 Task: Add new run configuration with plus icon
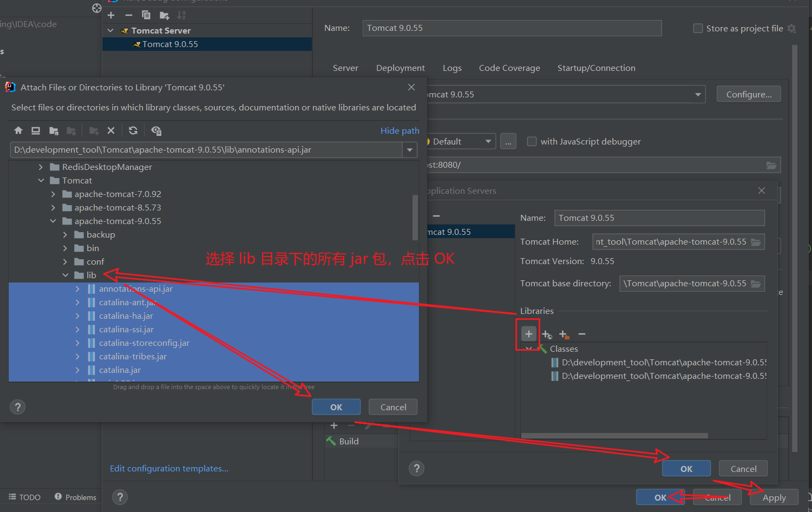click(x=111, y=15)
